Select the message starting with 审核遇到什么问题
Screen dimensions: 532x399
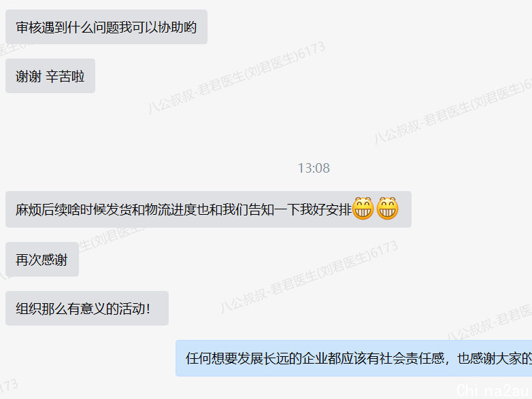(x=106, y=27)
